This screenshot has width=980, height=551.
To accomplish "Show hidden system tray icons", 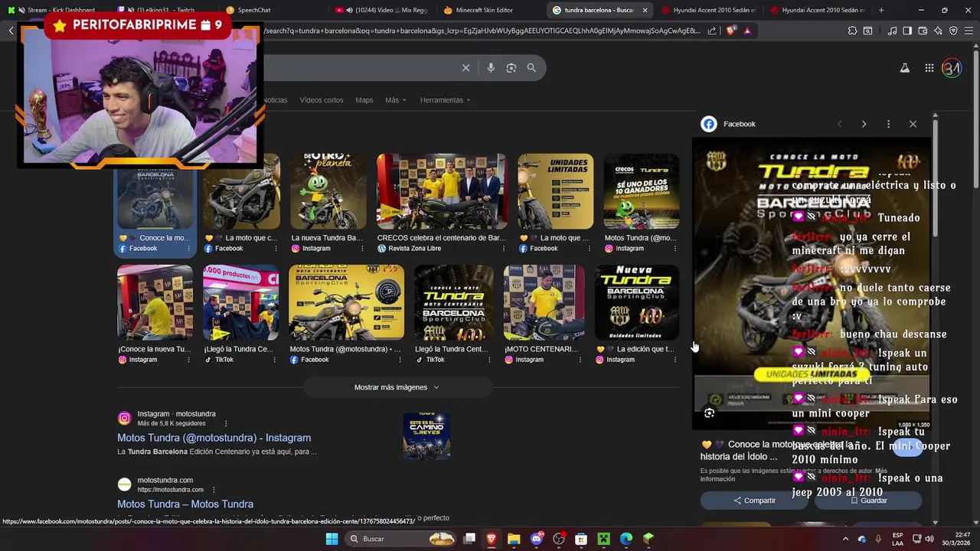I will (x=845, y=539).
